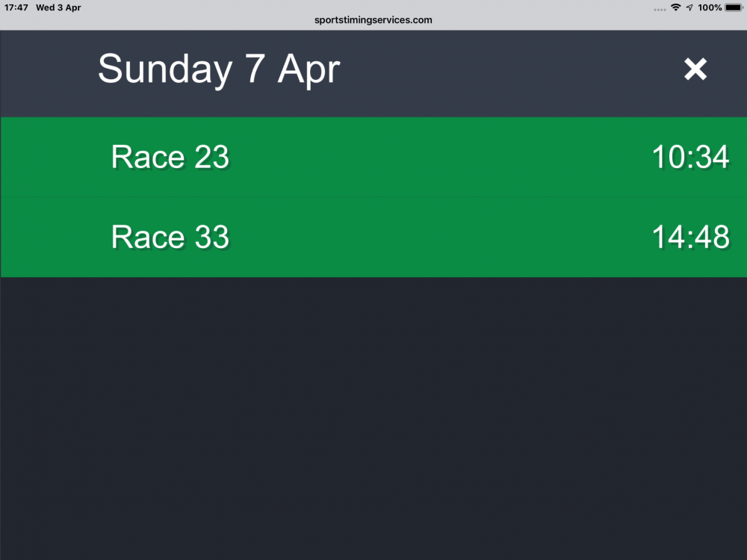Tap the 100% battery percentage text
The height and width of the screenshot is (560, 747).
(x=710, y=7)
